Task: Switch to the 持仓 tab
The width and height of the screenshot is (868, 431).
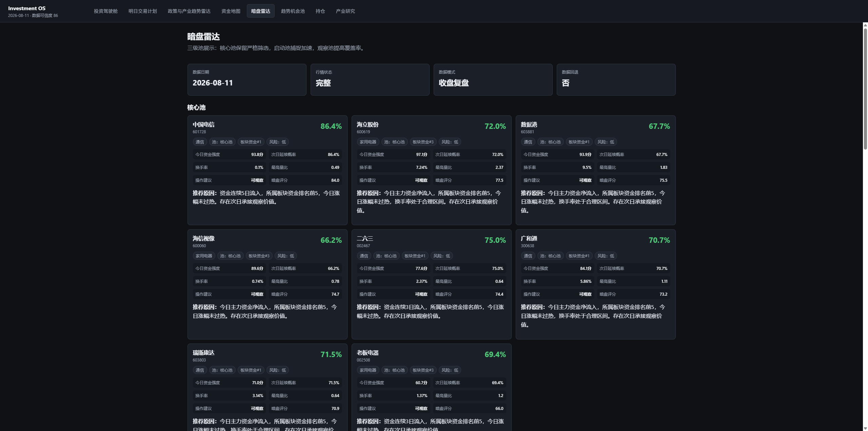Action: [320, 11]
